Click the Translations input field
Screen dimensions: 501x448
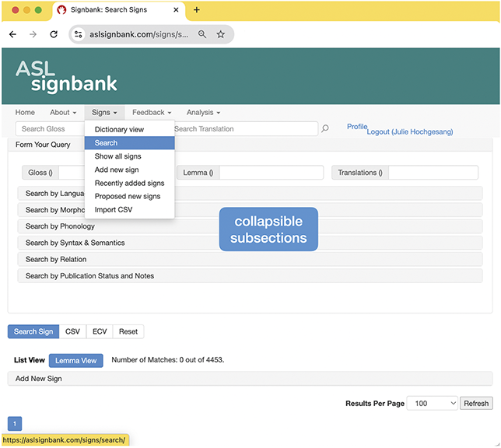coord(433,173)
